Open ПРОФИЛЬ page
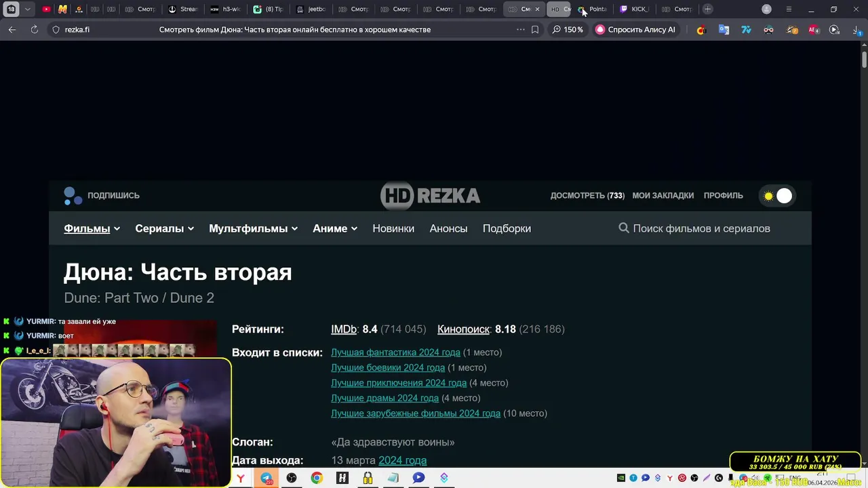 (724, 196)
